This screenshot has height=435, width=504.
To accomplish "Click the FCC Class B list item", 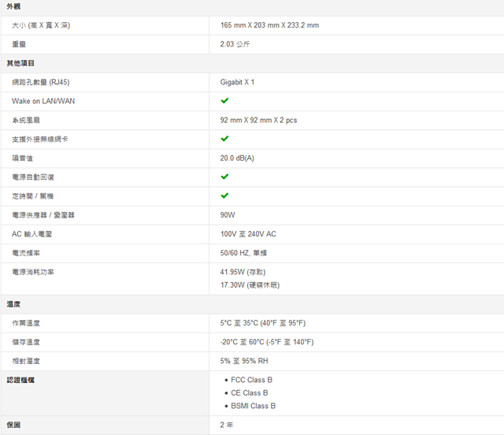I will 251,380.
